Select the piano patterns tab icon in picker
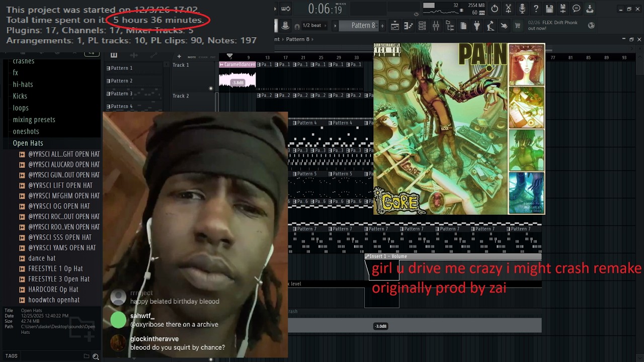This screenshot has width=644, height=362. [114, 55]
